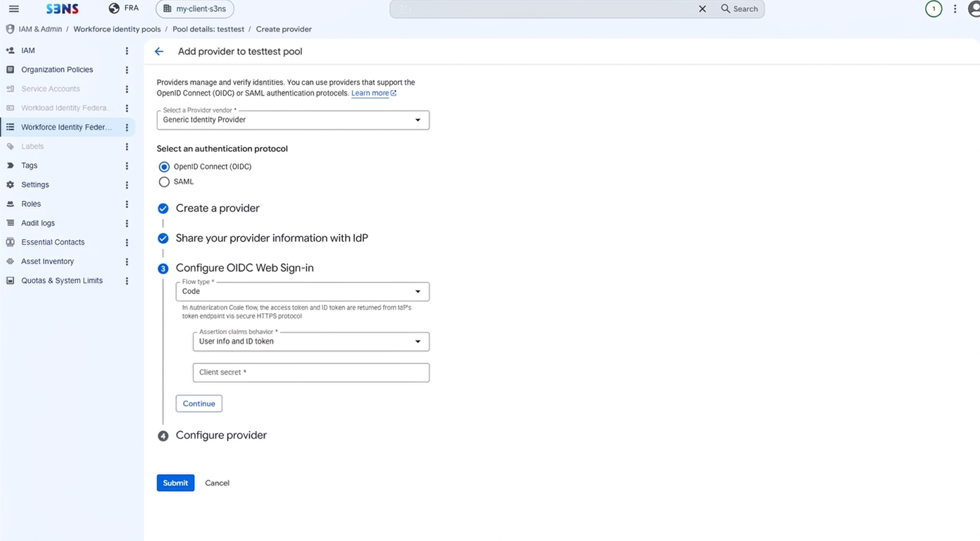This screenshot has width=980, height=541.
Task: Select the SAML radio button
Action: click(164, 182)
